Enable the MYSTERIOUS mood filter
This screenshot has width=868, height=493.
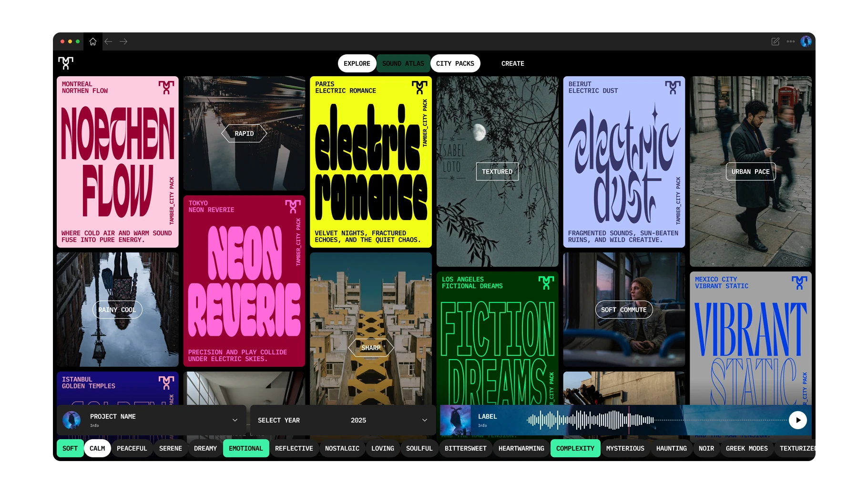(x=625, y=448)
